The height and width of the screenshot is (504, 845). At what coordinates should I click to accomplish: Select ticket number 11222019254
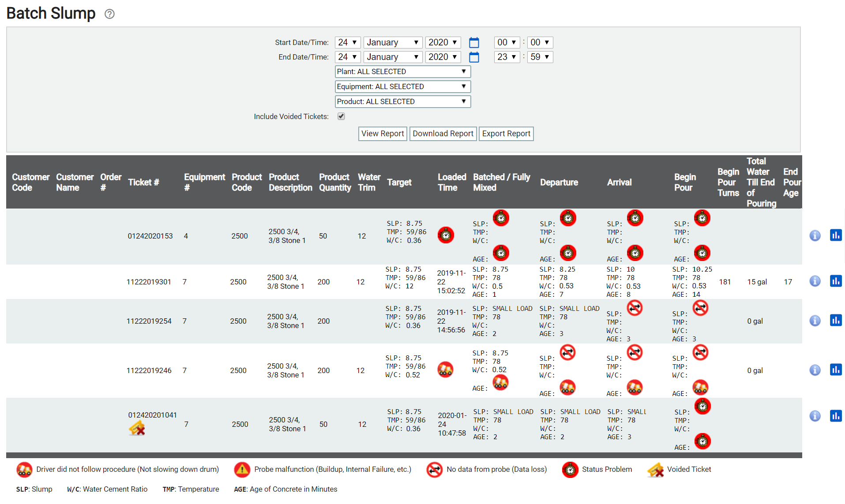(149, 321)
